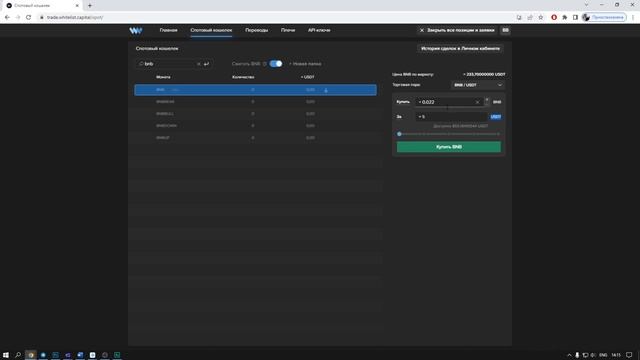Click the BNB market price value
The image size is (640, 360).
point(484,75)
